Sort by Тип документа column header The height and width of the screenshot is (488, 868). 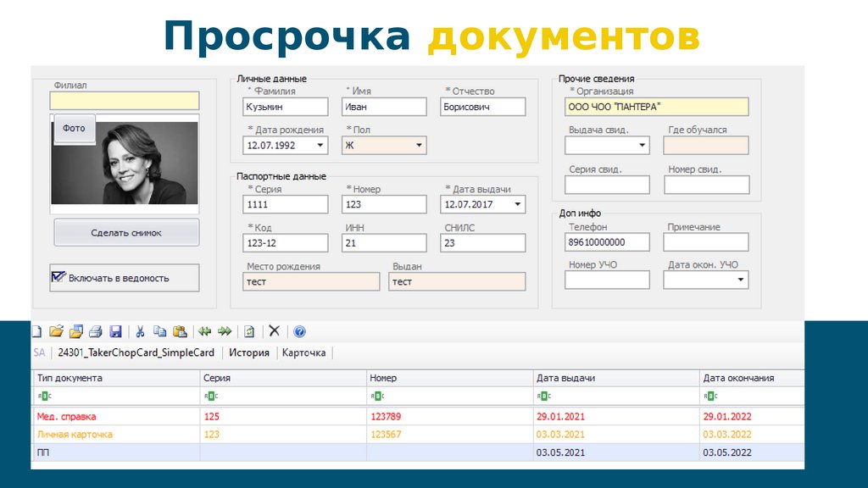point(115,378)
